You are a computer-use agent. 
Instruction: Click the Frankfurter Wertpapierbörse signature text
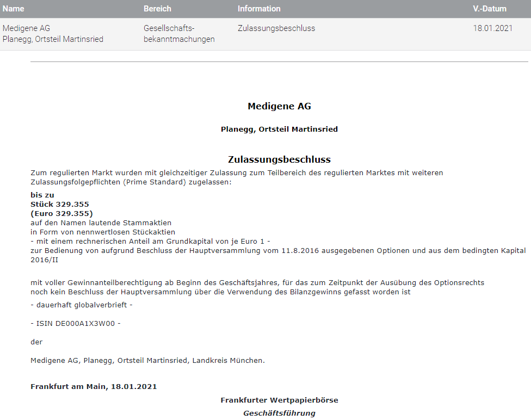(279, 399)
